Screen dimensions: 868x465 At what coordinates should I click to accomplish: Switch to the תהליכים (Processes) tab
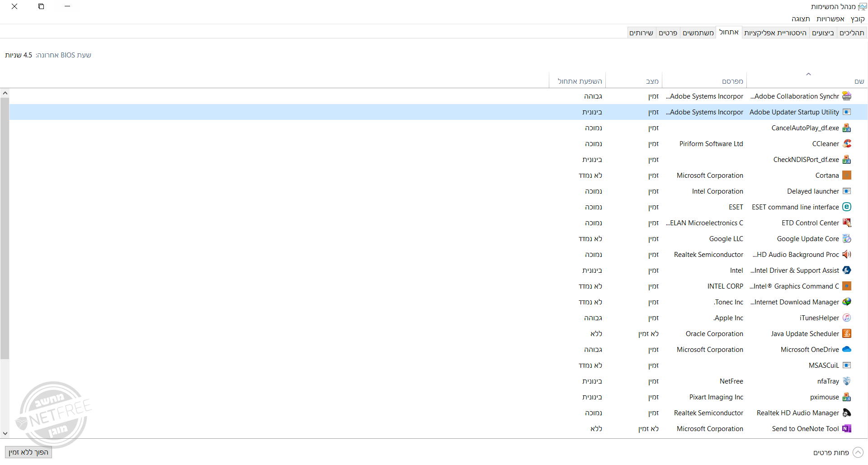[852, 33]
